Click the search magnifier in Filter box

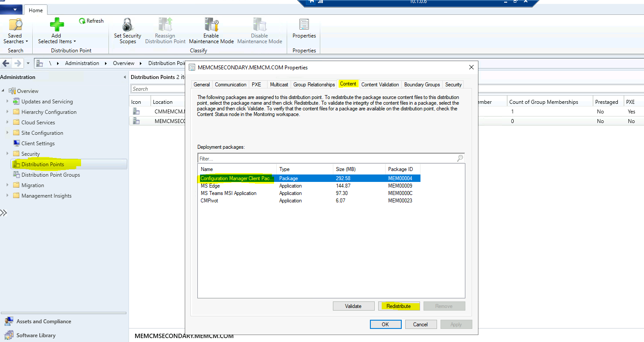point(460,158)
